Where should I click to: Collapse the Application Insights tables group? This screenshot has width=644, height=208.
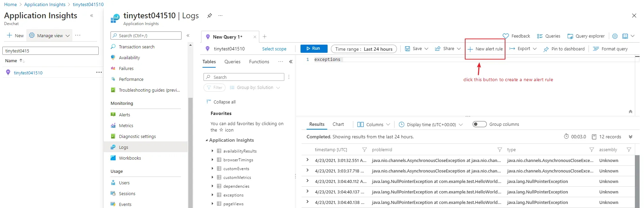(207, 140)
